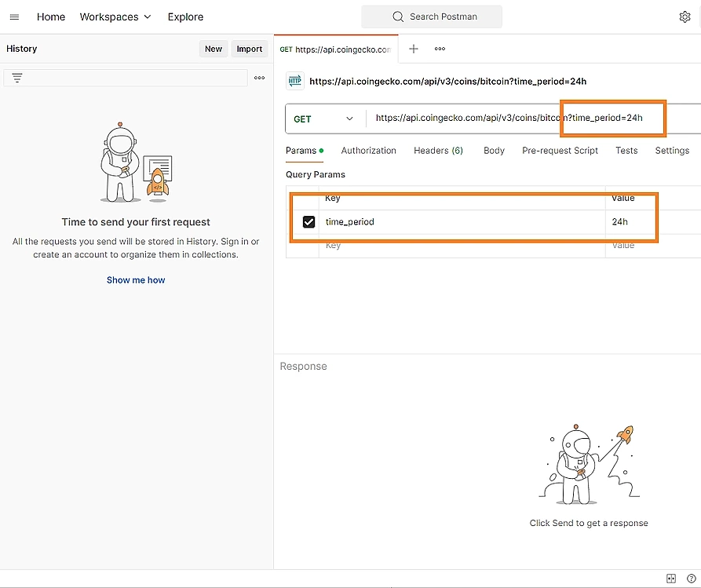Open the Headers (6) tab

[438, 151]
